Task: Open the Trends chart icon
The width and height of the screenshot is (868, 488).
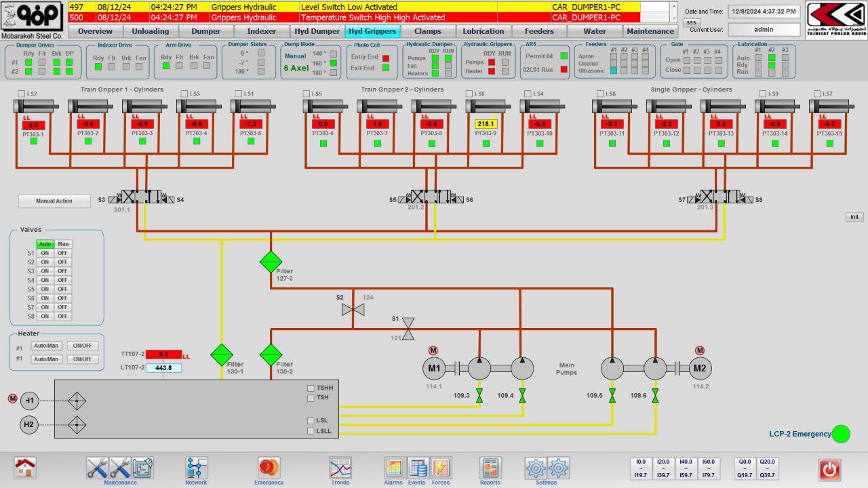Action: (x=340, y=468)
